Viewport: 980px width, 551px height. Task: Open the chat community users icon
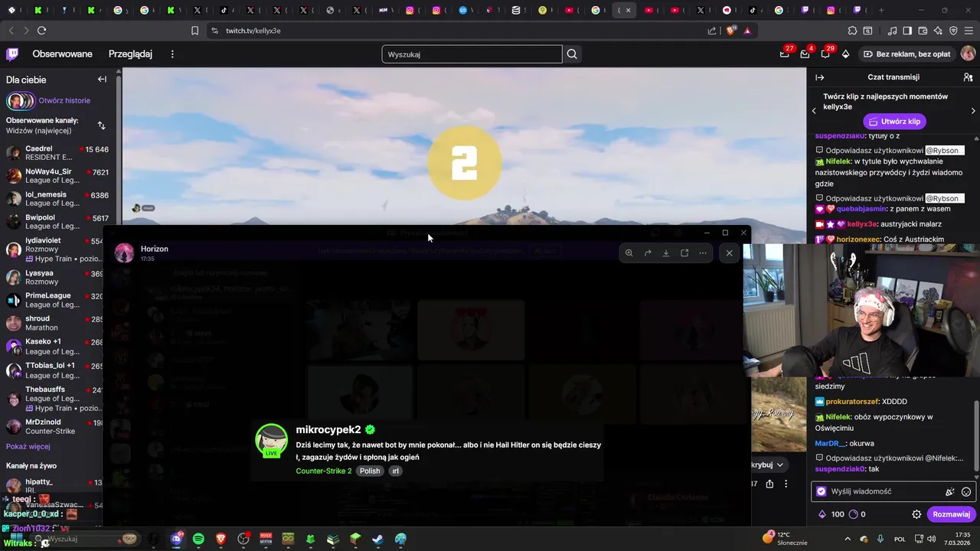(968, 77)
